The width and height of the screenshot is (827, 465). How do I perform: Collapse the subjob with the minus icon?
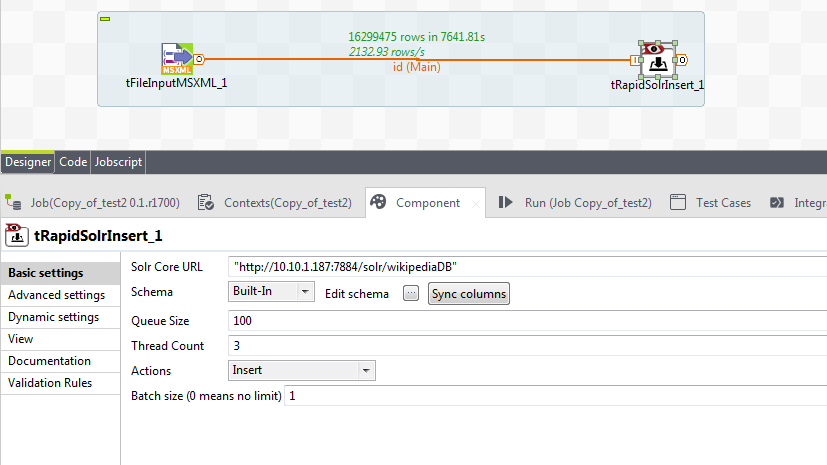(x=105, y=19)
